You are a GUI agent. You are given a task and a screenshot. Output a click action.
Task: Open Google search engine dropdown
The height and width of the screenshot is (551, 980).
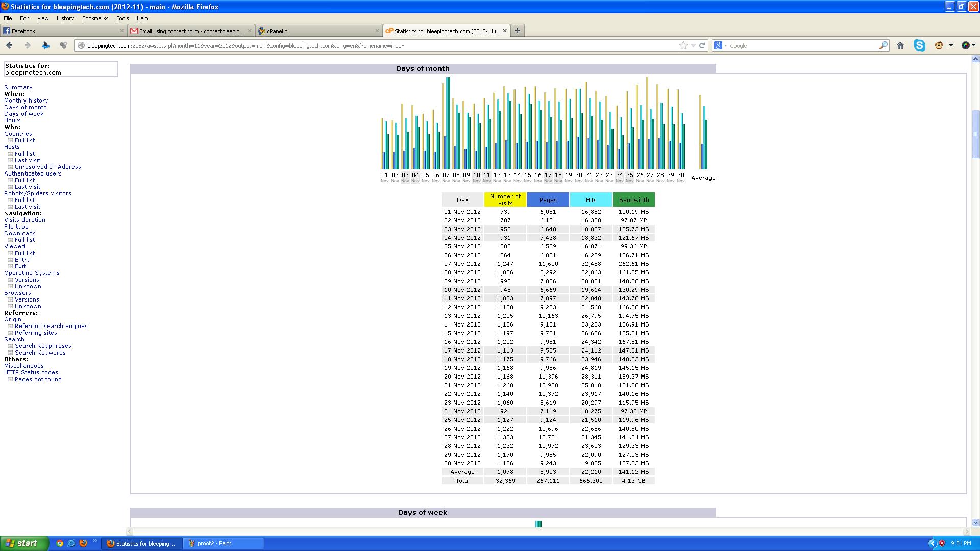click(x=720, y=45)
